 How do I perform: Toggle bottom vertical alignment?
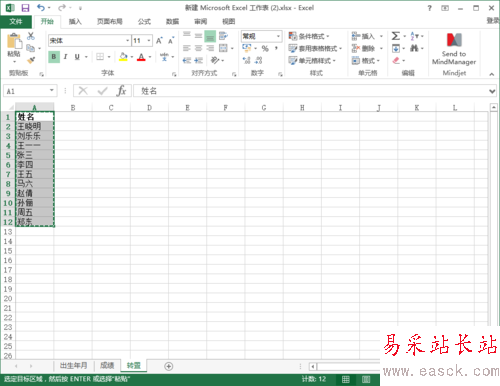(x=210, y=36)
